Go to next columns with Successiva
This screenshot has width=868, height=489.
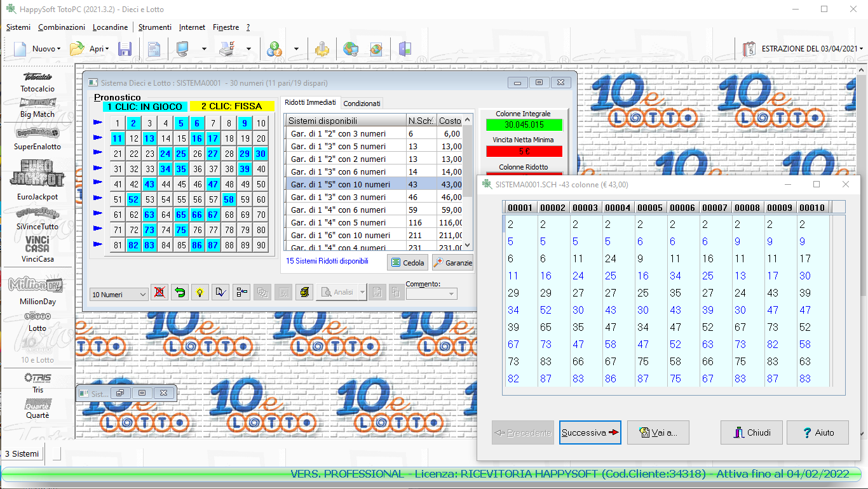(x=590, y=432)
